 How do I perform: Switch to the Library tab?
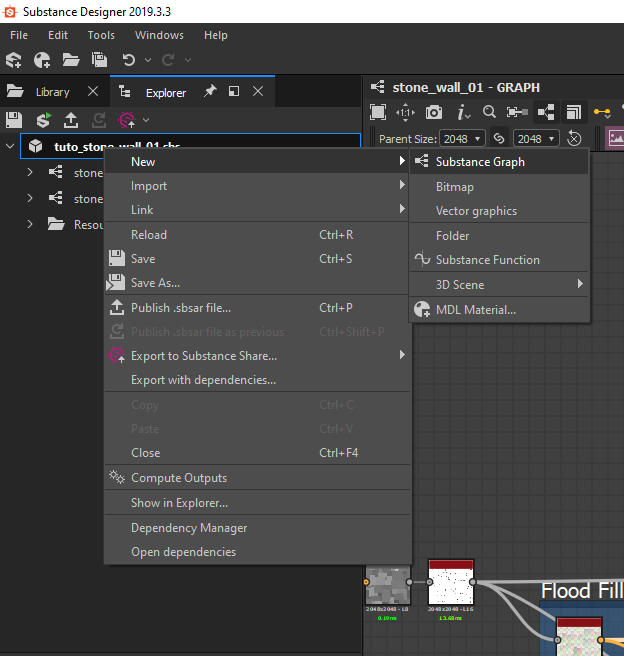click(x=52, y=92)
